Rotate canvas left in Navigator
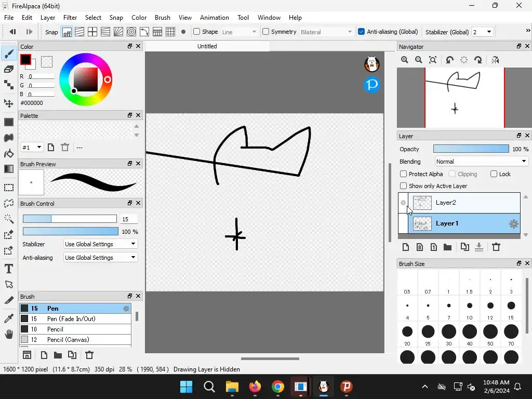Screen dimensions: 532x399 (449, 60)
